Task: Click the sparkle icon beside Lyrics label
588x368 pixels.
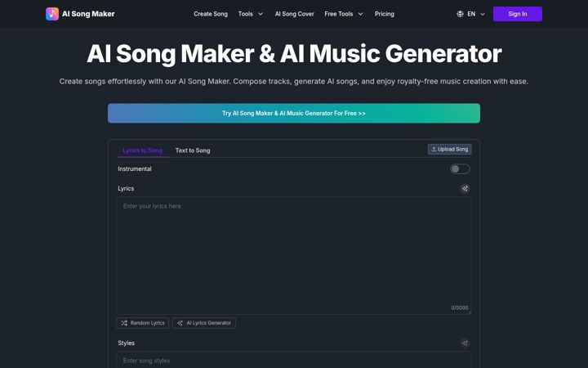Action: click(465, 189)
